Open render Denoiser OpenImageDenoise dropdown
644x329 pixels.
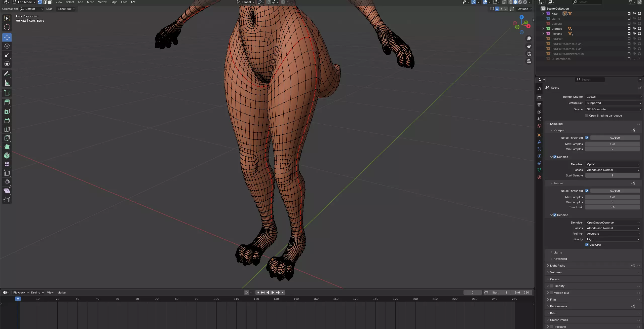[613, 223]
